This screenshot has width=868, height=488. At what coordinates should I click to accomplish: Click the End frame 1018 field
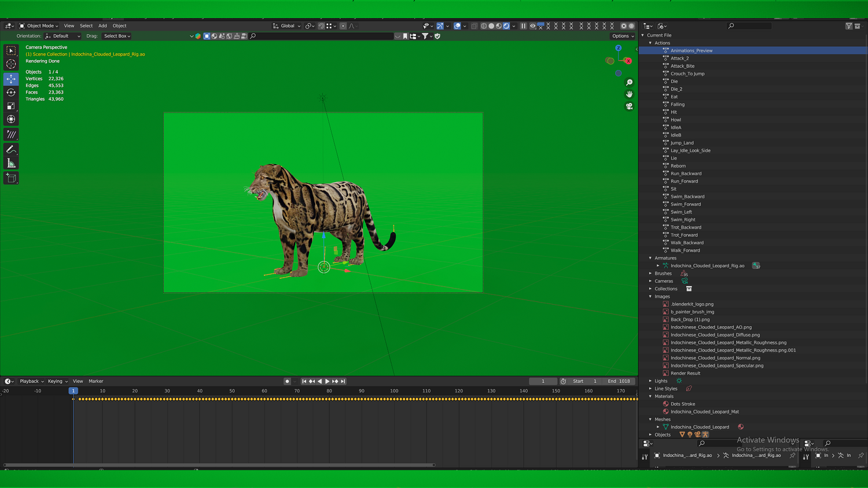(x=619, y=382)
